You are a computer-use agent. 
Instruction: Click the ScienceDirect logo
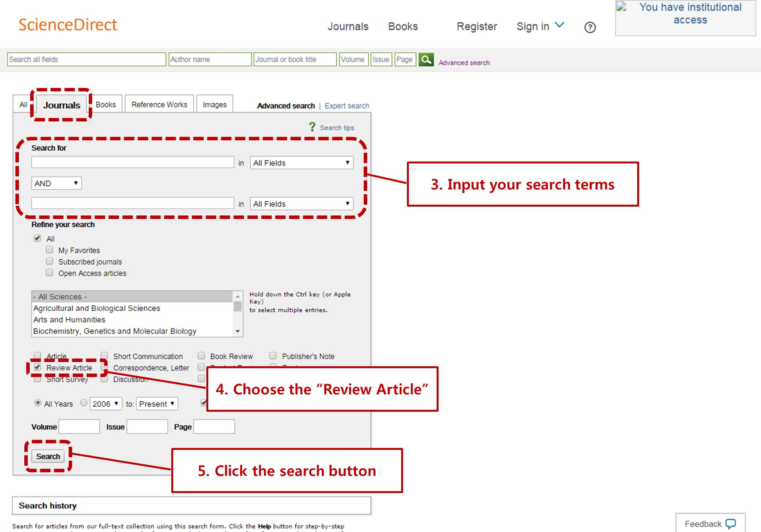point(68,25)
